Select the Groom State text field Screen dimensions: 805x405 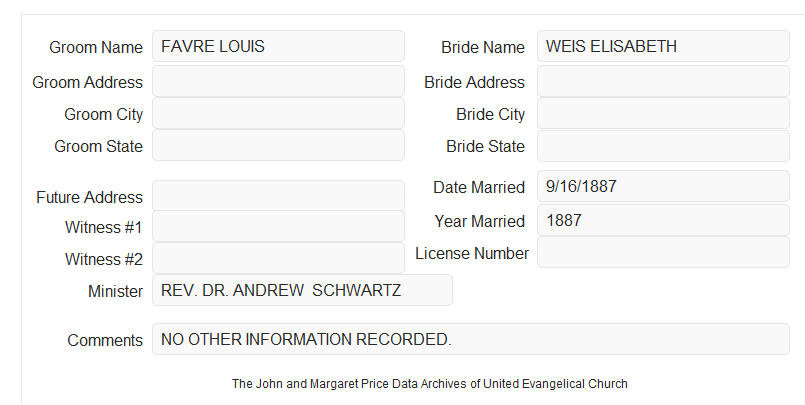278,145
